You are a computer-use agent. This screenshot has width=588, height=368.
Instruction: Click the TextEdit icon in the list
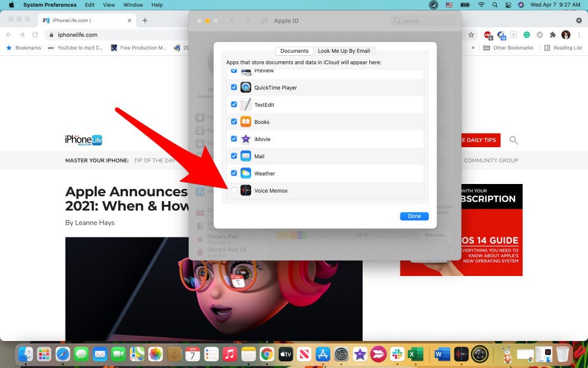[246, 104]
